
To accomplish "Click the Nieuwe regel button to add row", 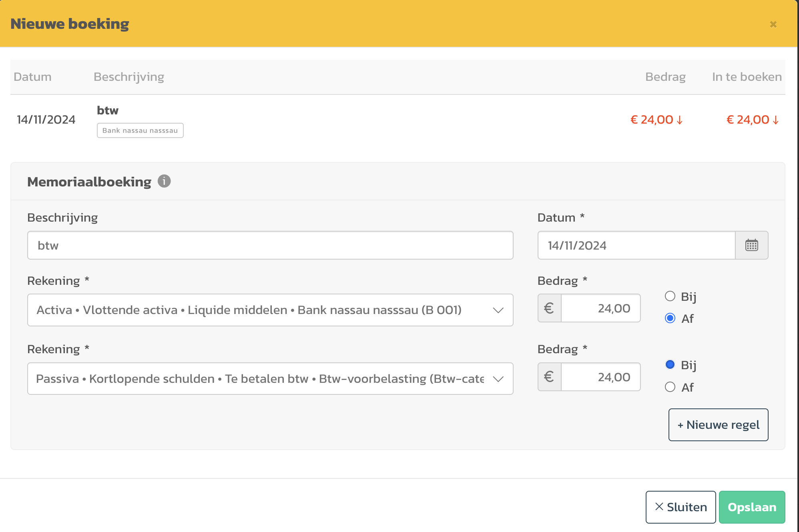I will (718, 424).
